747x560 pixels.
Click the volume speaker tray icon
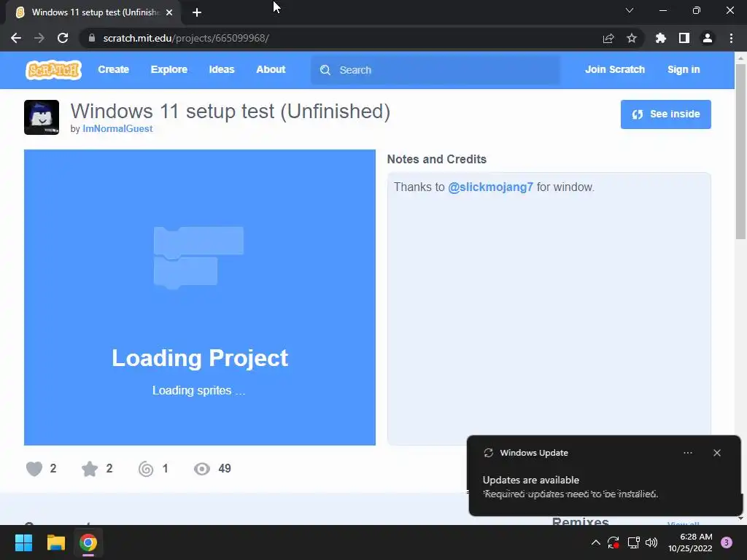tap(651, 542)
